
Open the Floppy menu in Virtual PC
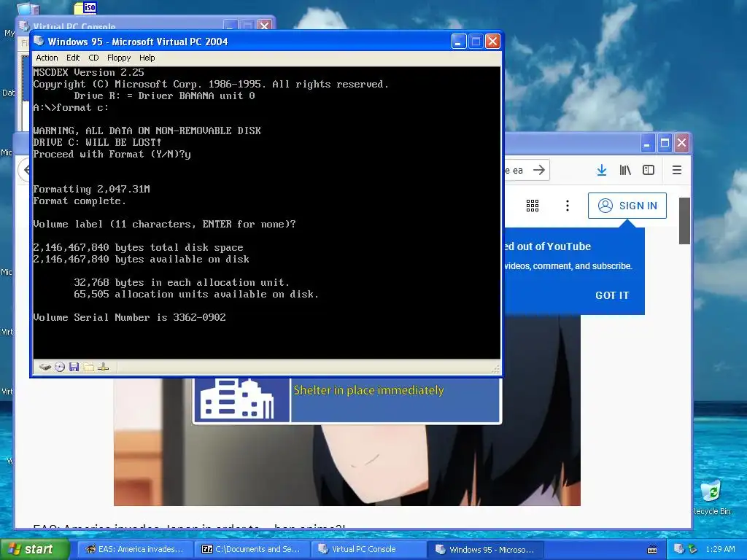(119, 58)
